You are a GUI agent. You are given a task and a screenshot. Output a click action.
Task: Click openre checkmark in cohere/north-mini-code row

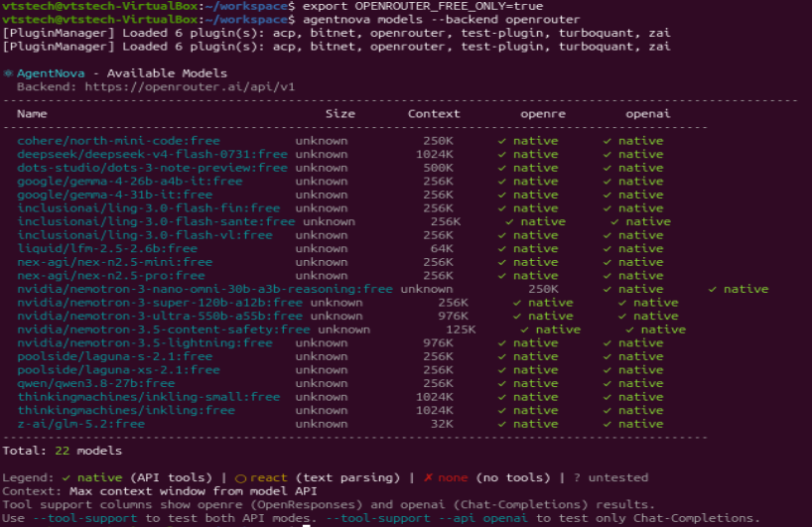(x=502, y=141)
